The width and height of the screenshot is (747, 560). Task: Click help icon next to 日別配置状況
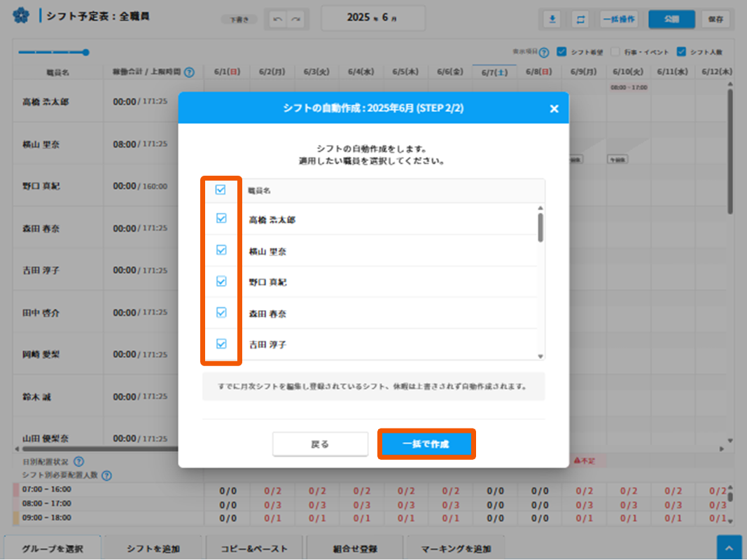pos(78,461)
